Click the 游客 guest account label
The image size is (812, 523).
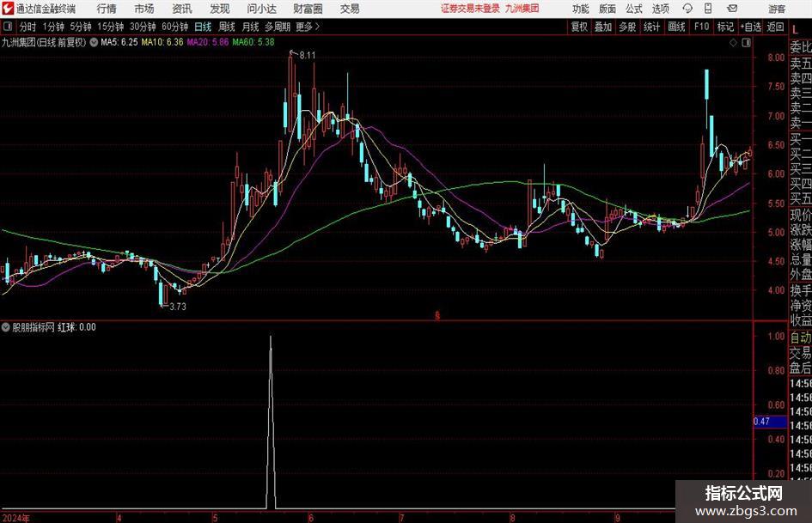777,9
